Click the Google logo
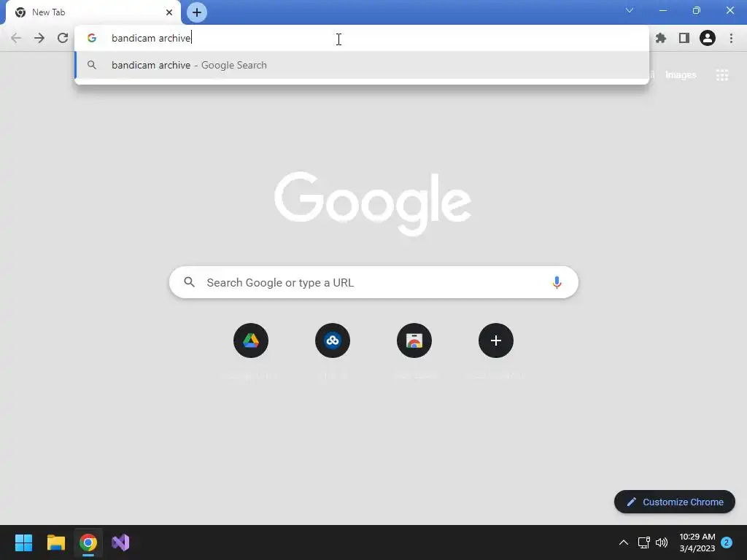Viewport: 747px width, 560px height. point(373,203)
